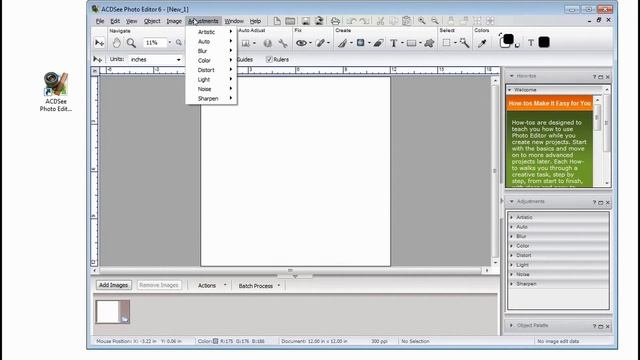Select the Magic Wand tool
This screenshot has height=360, width=640.
[464, 42]
